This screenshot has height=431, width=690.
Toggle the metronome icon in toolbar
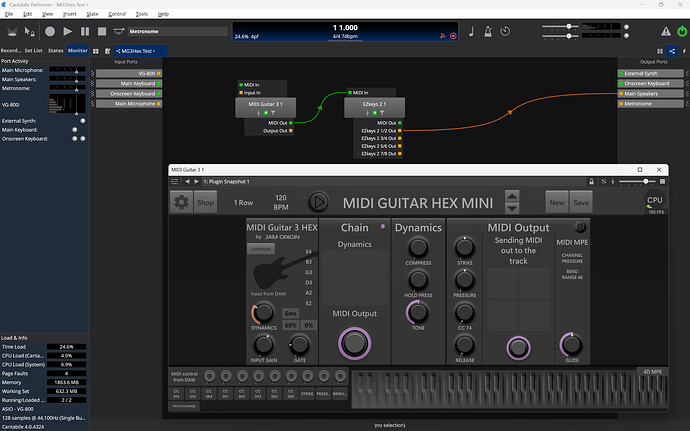pos(488,32)
